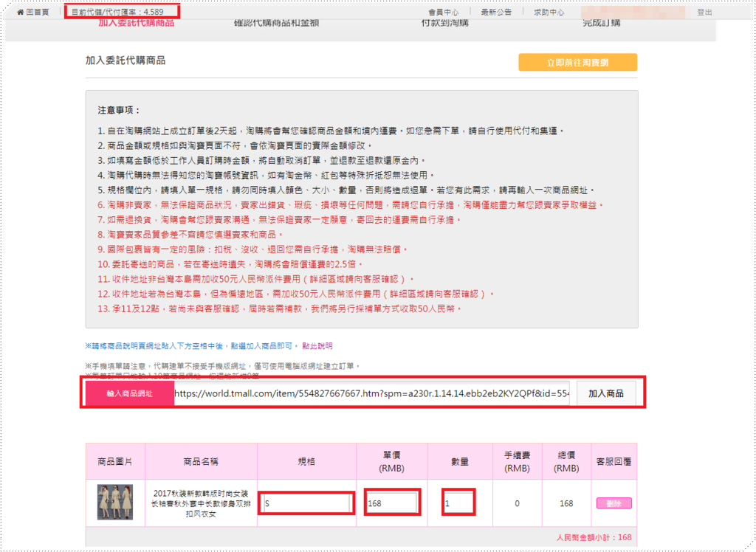Click the 加入商品 button
The width and height of the screenshot is (756, 552).
pos(606,393)
